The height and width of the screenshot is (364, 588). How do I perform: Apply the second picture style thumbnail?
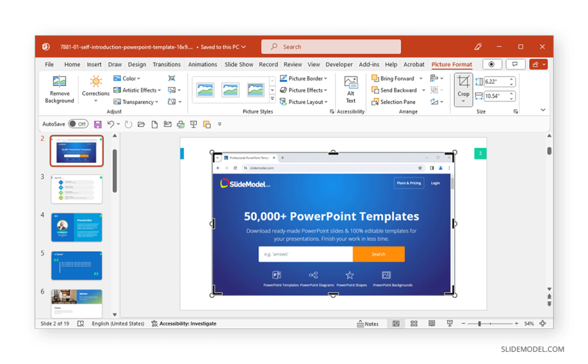[230, 90]
